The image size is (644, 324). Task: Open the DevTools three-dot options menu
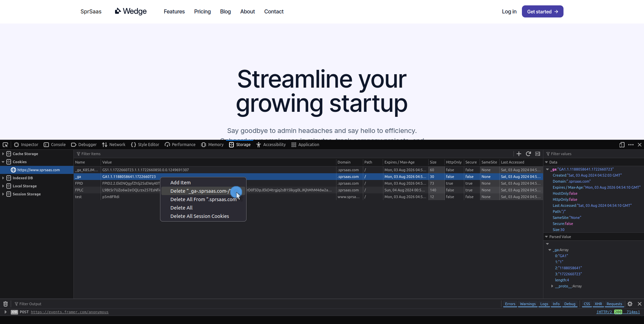[631, 145]
